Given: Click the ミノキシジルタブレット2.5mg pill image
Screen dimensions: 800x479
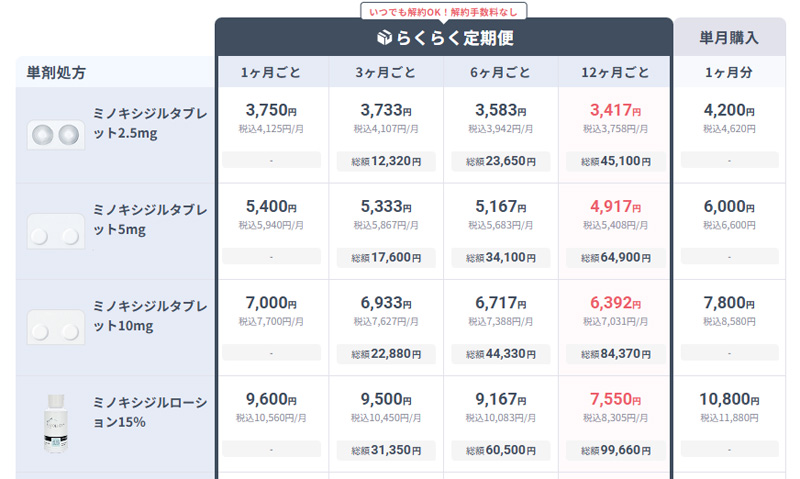Looking at the screenshot, I should [55, 136].
